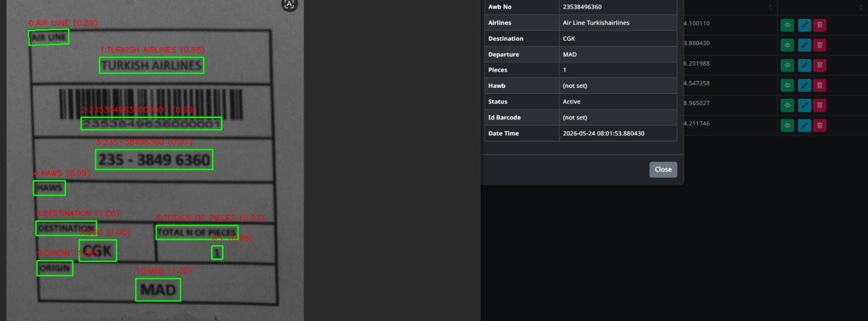Image resolution: width=868 pixels, height=321 pixels.
Task: View the record in row ending 8.965027
Action: click(787, 105)
